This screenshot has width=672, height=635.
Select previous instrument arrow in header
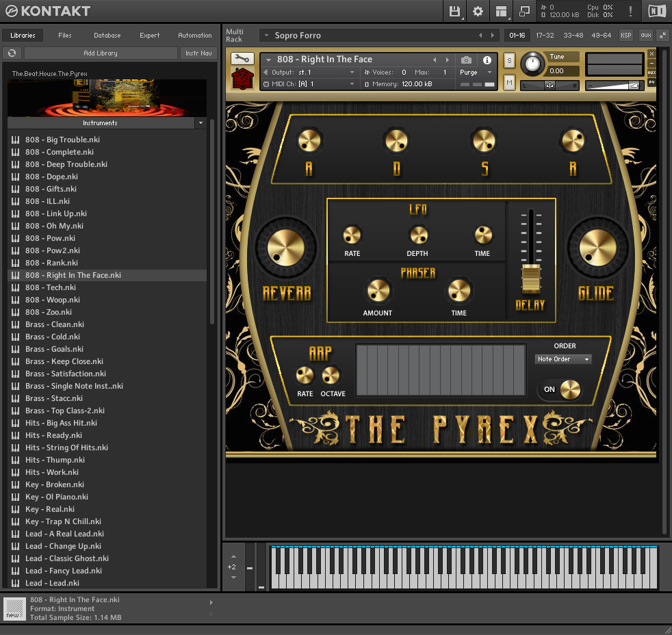click(x=435, y=60)
